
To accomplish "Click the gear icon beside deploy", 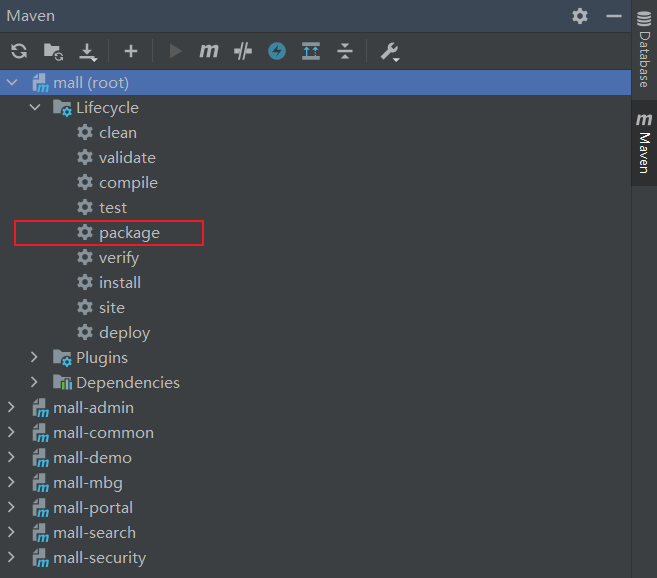I will point(85,332).
